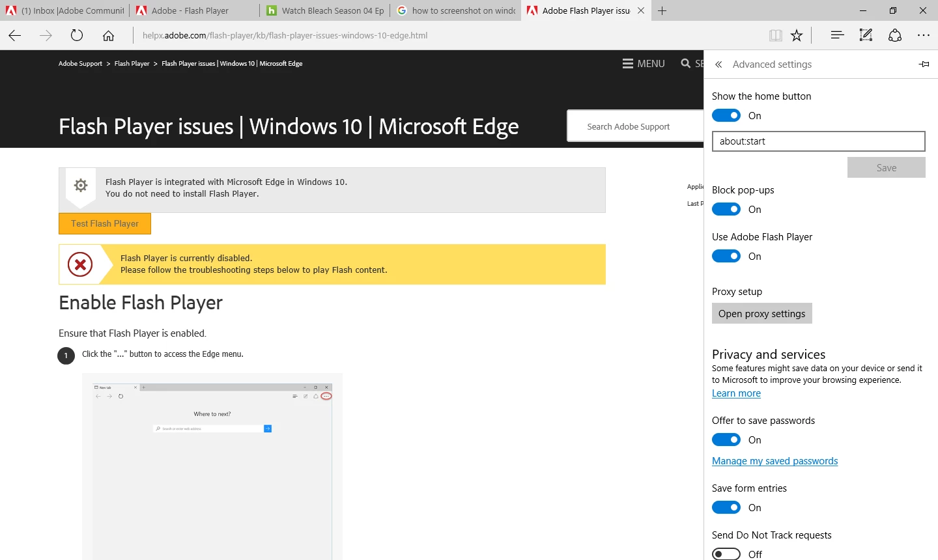Image resolution: width=938 pixels, height=560 pixels.
Task: Refresh the current page
Action: [77, 35]
